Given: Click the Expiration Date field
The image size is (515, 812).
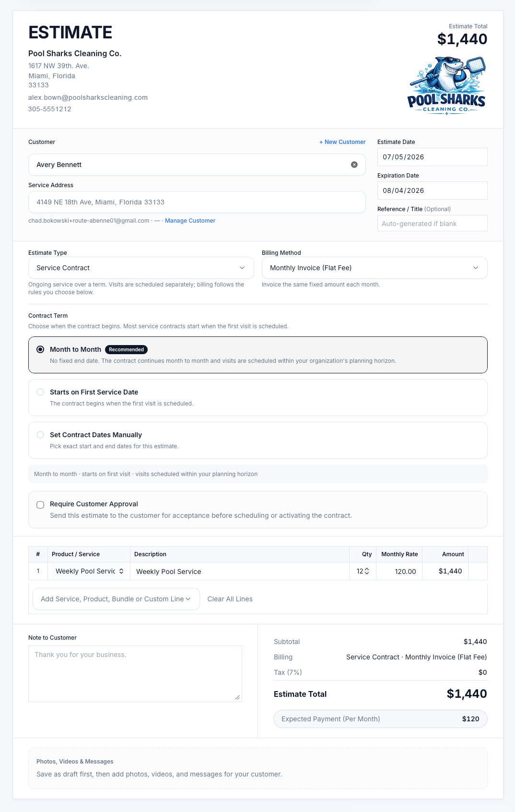Looking at the screenshot, I should coord(432,191).
